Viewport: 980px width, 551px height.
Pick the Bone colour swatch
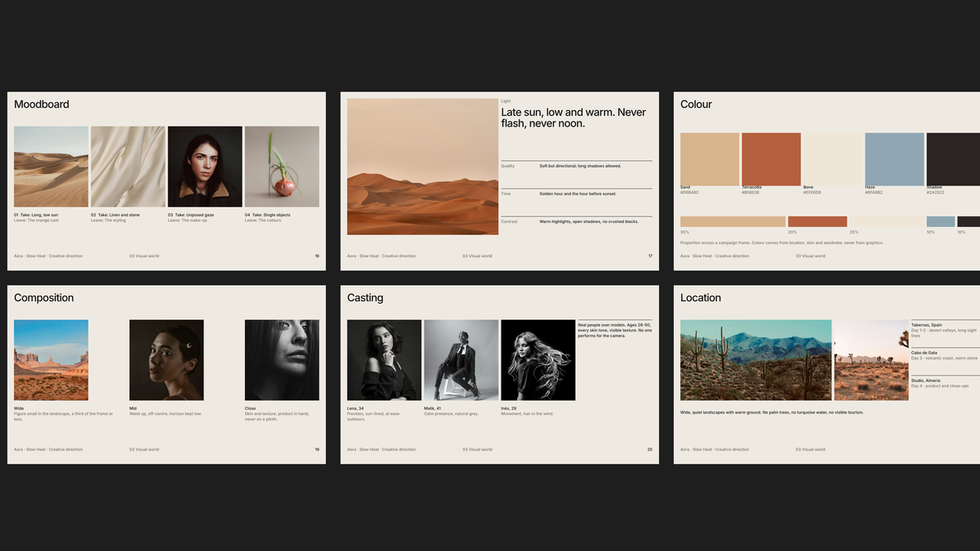tap(833, 159)
